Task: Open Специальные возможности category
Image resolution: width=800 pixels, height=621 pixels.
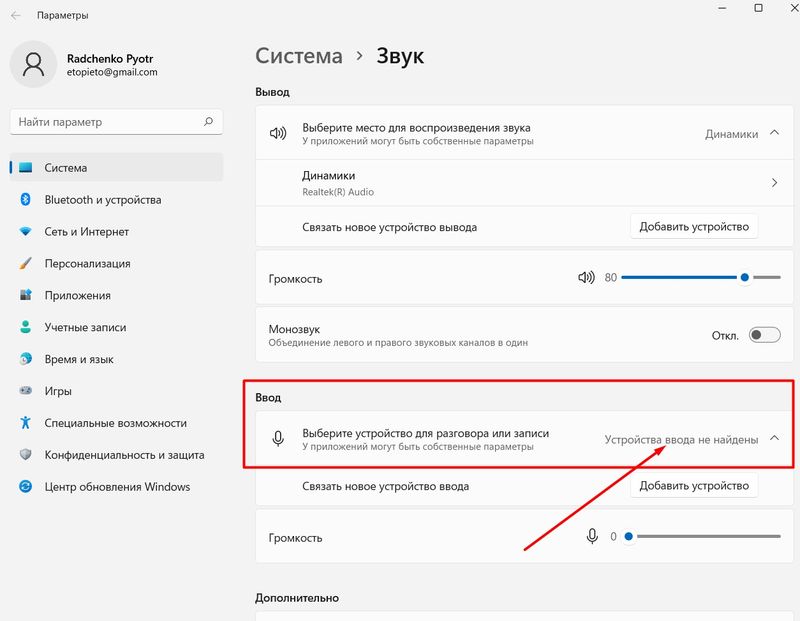Action: 116,423
